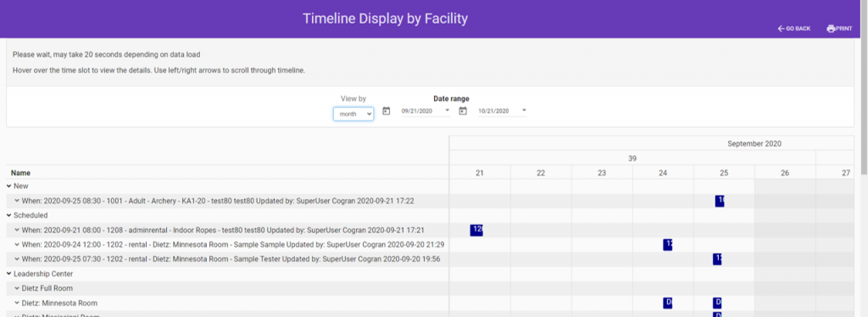Expand the Sample Sample rental row
The height and width of the screenshot is (317, 868).
click(x=17, y=244)
